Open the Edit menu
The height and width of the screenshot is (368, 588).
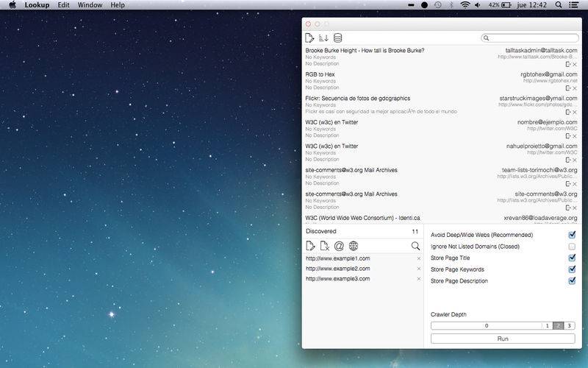(63, 5)
